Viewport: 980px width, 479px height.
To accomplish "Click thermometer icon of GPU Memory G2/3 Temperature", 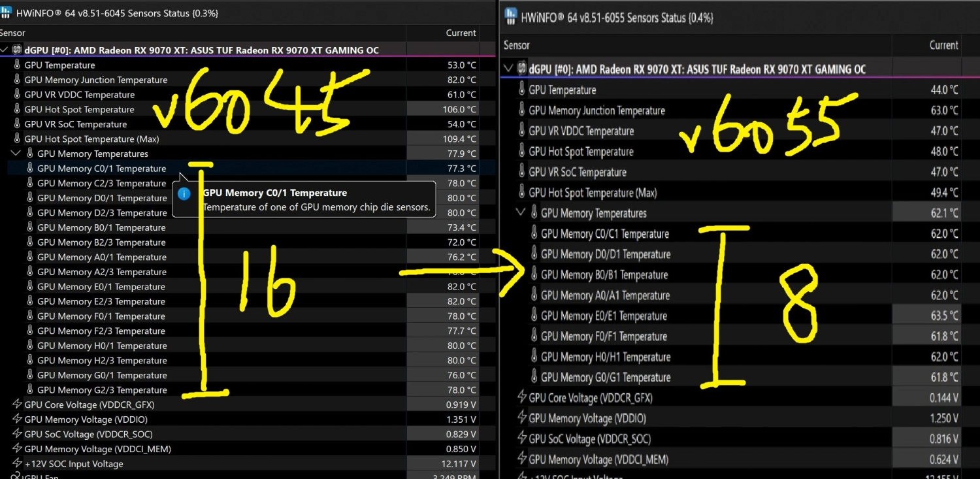I will (30, 389).
